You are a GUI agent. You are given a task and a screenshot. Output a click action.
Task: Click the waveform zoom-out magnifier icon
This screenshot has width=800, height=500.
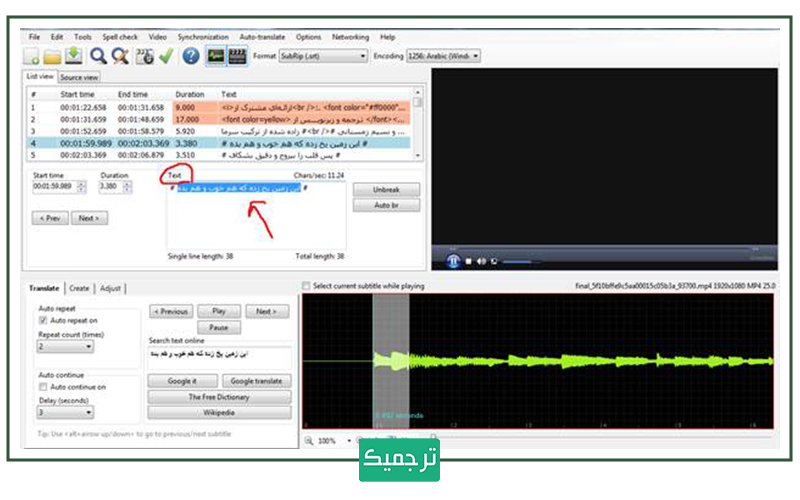click(309, 440)
